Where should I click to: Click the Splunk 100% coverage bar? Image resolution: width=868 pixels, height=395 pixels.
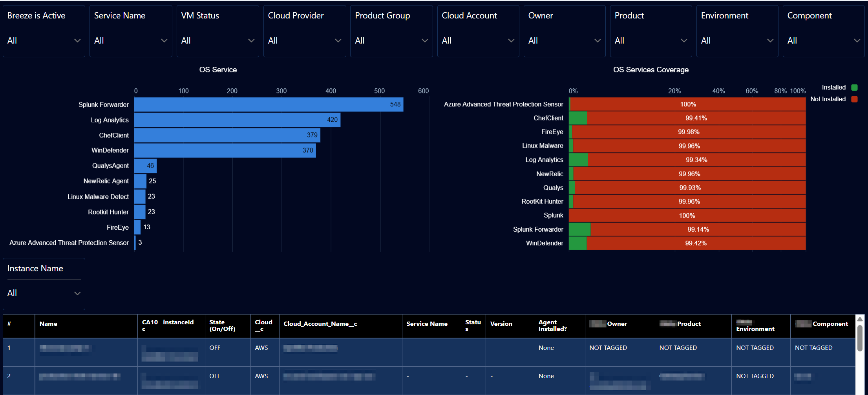coord(687,216)
